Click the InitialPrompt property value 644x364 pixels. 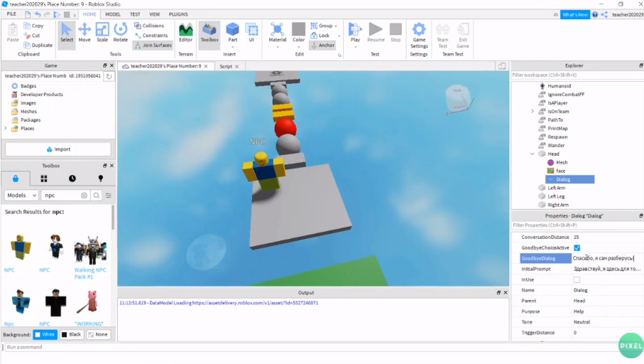(607, 269)
